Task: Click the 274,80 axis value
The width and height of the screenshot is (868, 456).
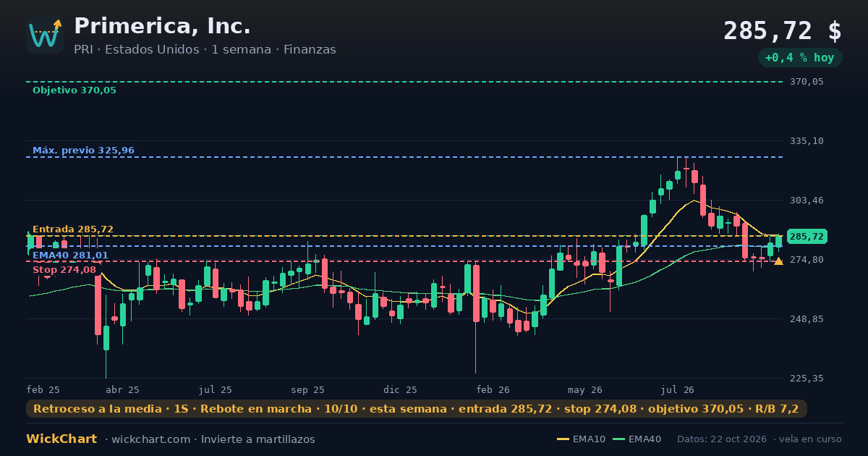Action: 807,259
